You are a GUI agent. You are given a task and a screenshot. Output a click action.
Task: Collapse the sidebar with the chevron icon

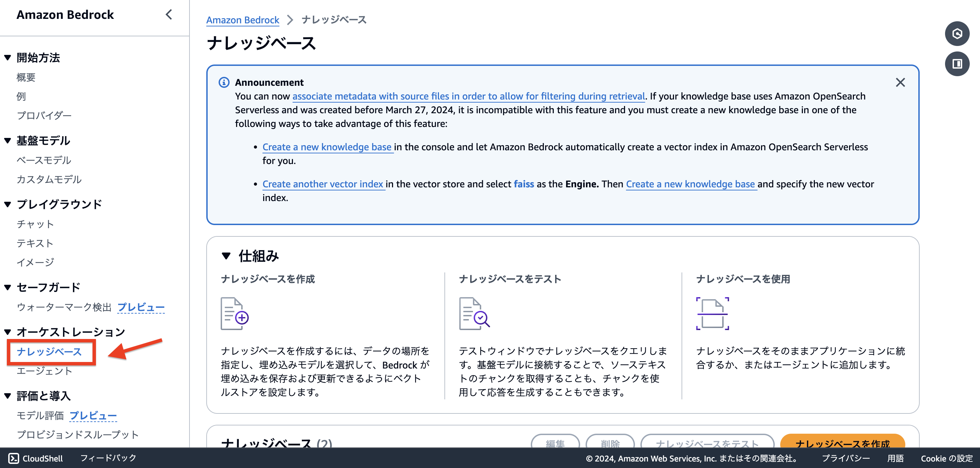(169, 15)
